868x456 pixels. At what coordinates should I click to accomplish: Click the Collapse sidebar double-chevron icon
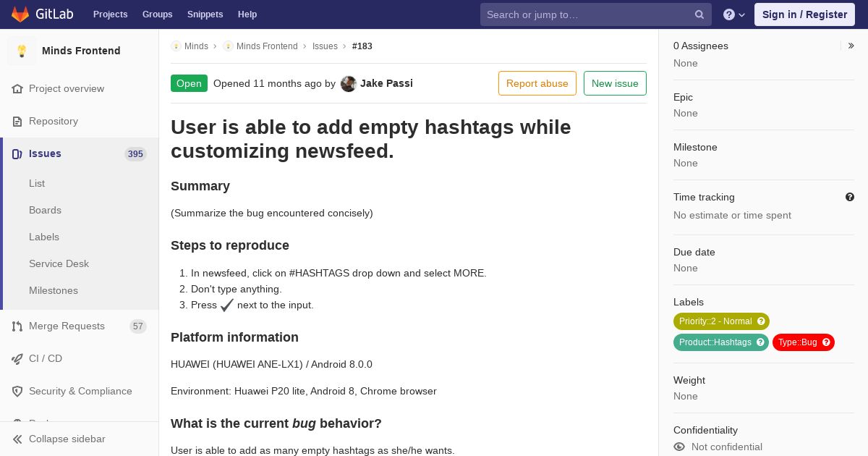point(17,439)
